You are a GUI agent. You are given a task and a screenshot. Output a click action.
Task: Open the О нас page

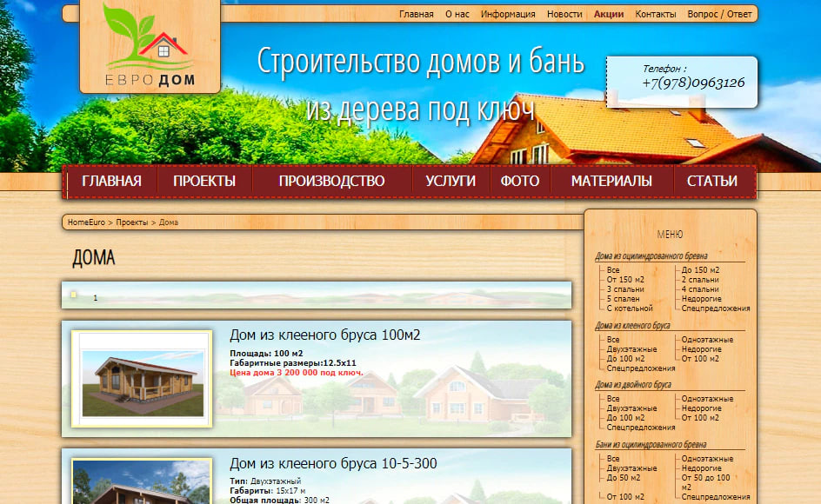point(457,14)
